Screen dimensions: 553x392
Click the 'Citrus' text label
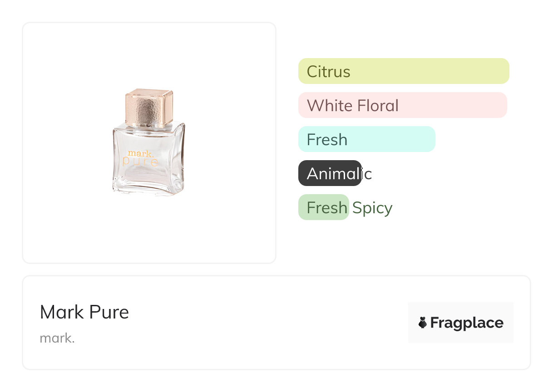click(x=328, y=72)
